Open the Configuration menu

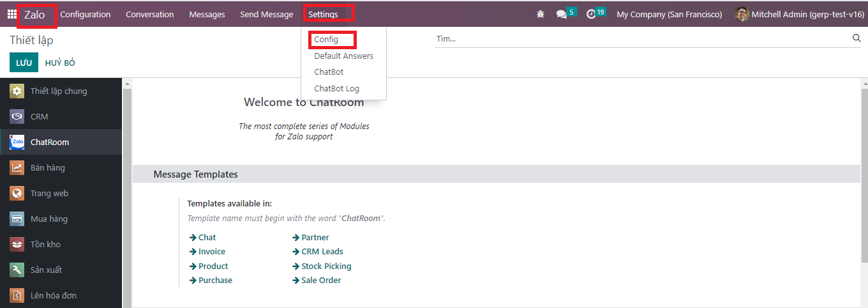tap(86, 14)
